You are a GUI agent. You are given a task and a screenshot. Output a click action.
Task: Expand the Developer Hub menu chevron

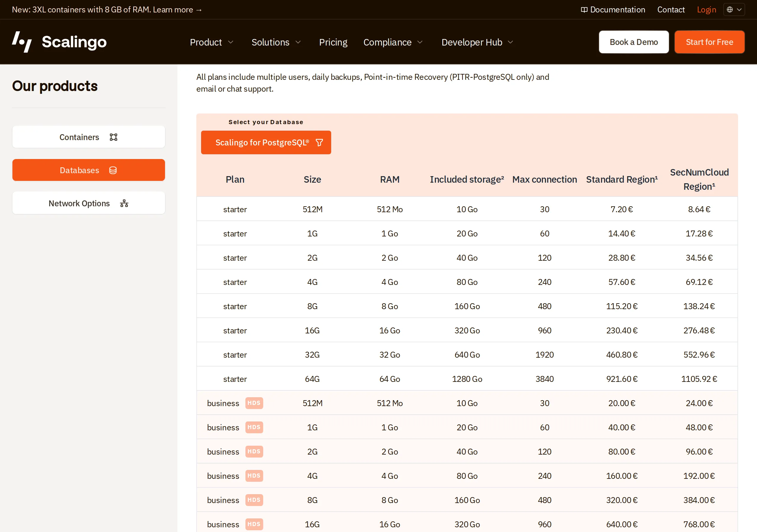(x=510, y=42)
